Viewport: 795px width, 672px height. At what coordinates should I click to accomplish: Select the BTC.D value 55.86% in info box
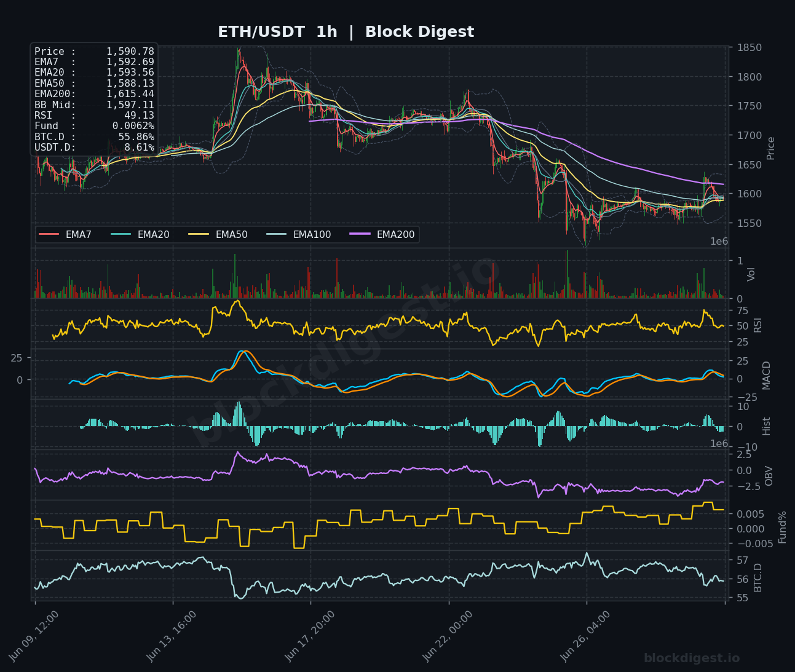coord(136,136)
